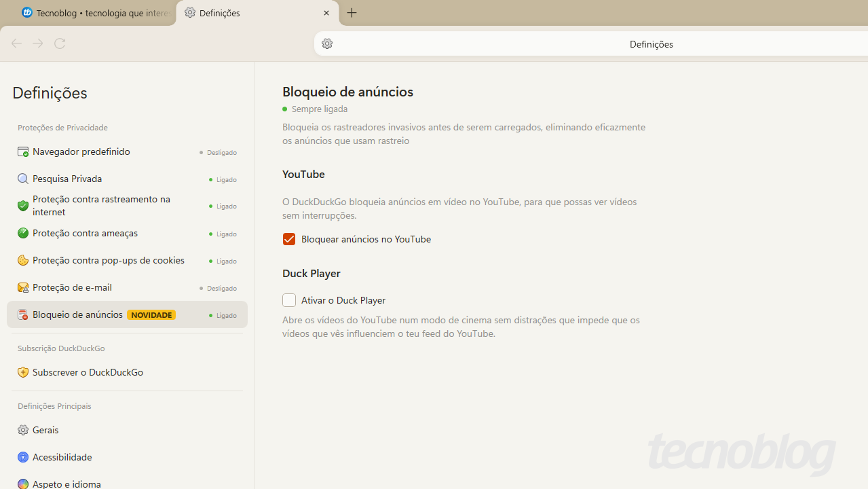Click the gear icon in address bar
The width and height of the screenshot is (868, 489).
pyautogui.click(x=327, y=43)
